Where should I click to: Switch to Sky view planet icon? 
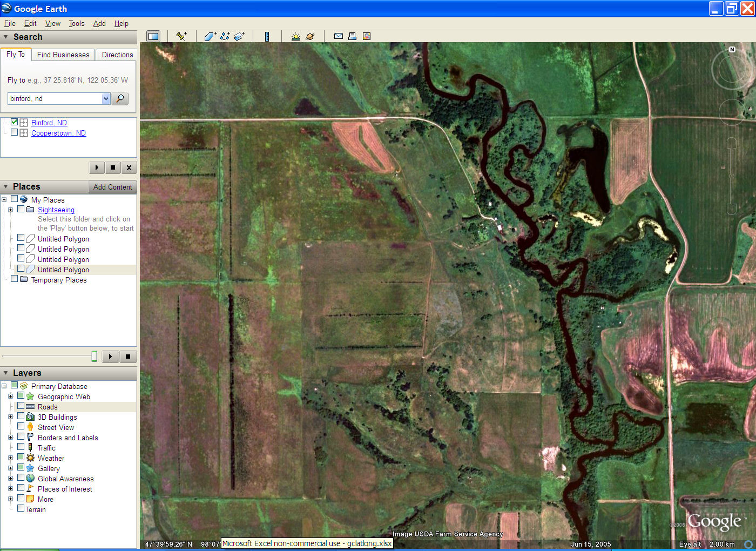tap(310, 36)
